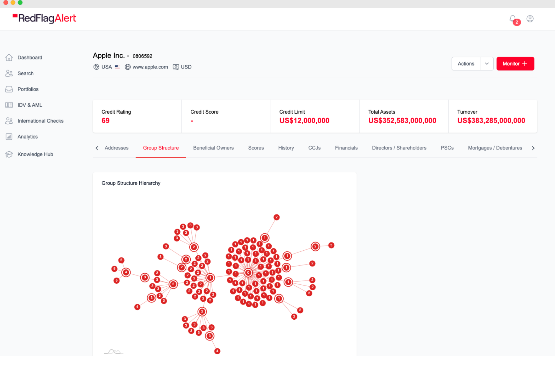Click the Group Structure Hierarchy heading

(x=131, y=183)
